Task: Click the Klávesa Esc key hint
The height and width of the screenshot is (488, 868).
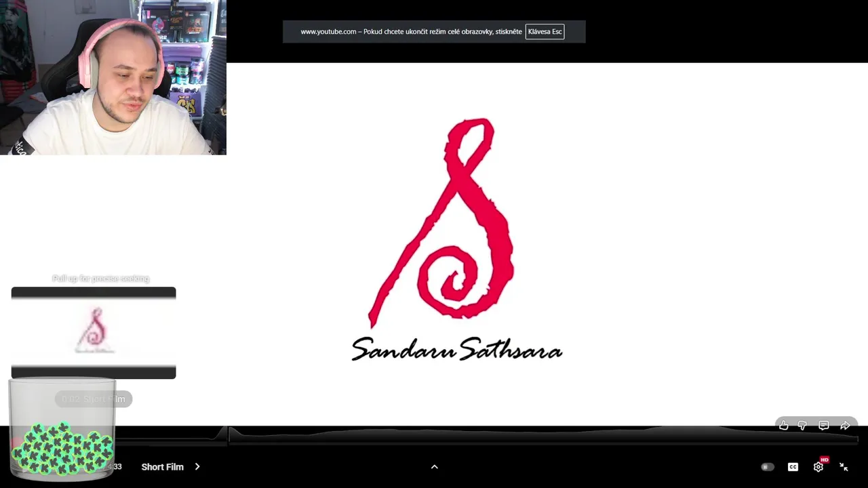Action: 545,32
